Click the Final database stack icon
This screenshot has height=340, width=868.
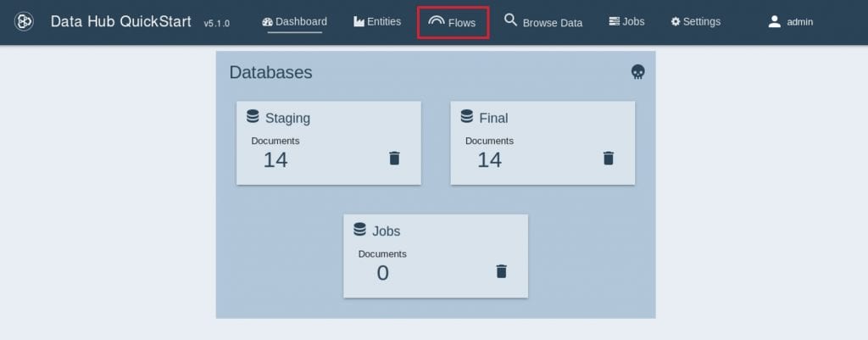pos(466,117)
